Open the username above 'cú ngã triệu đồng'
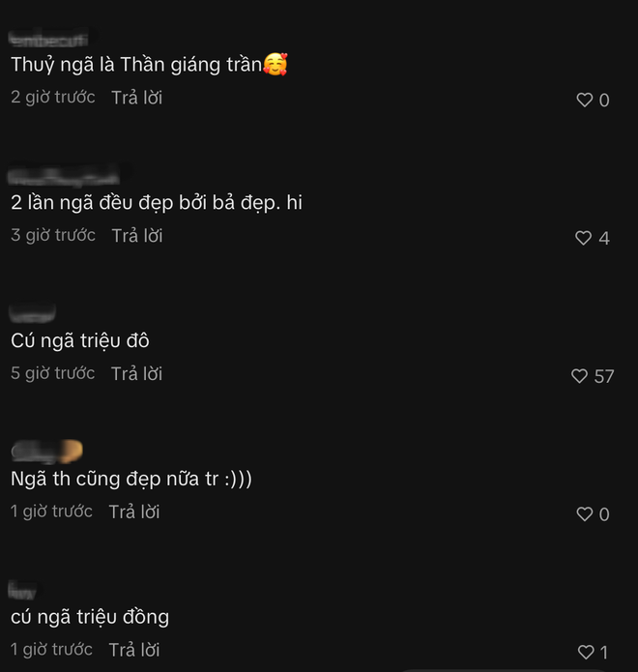This screenshot has width=638, height=672. coord(22,591)
